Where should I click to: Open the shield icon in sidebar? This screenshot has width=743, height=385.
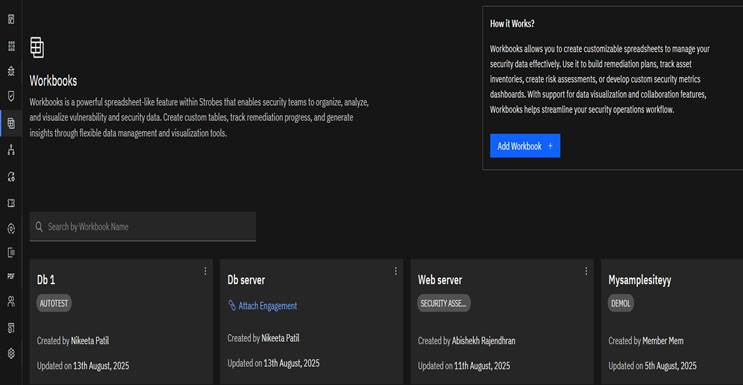tap(11, 97)
